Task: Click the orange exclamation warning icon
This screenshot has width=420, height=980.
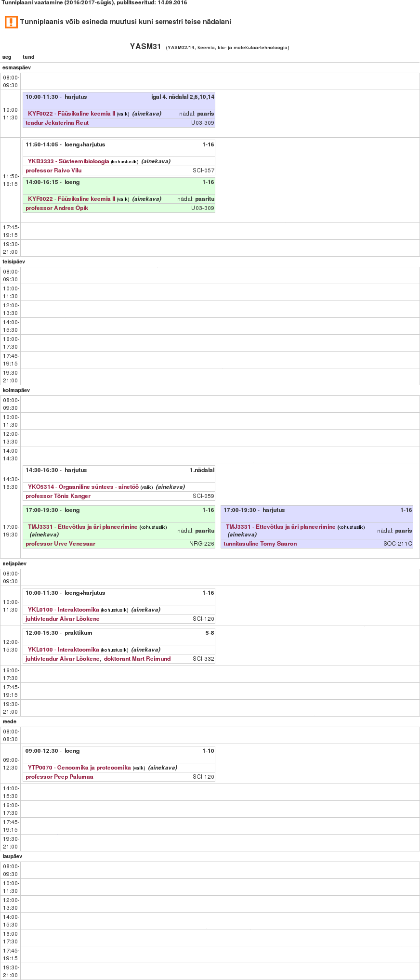Action: pos(11,22)
